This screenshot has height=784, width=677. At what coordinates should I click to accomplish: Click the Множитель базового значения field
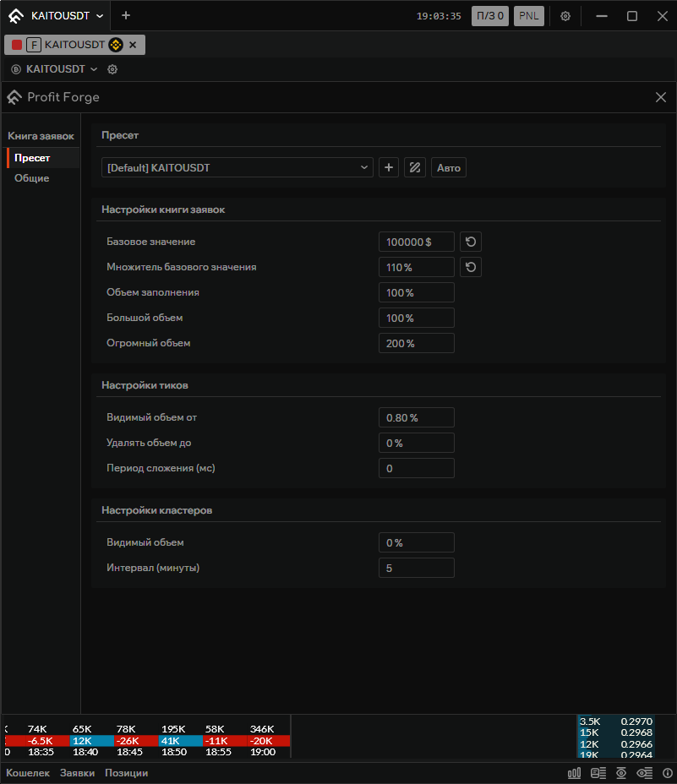(417, 268)
